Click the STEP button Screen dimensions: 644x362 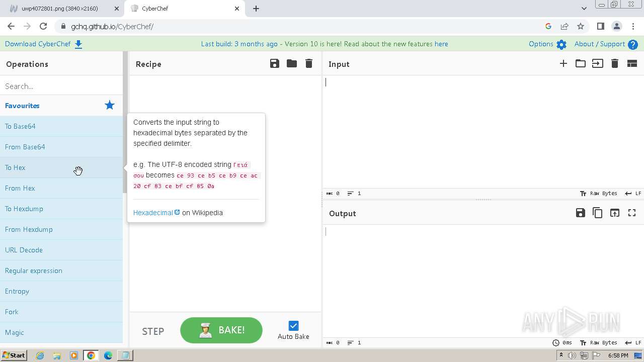(153, 331)
